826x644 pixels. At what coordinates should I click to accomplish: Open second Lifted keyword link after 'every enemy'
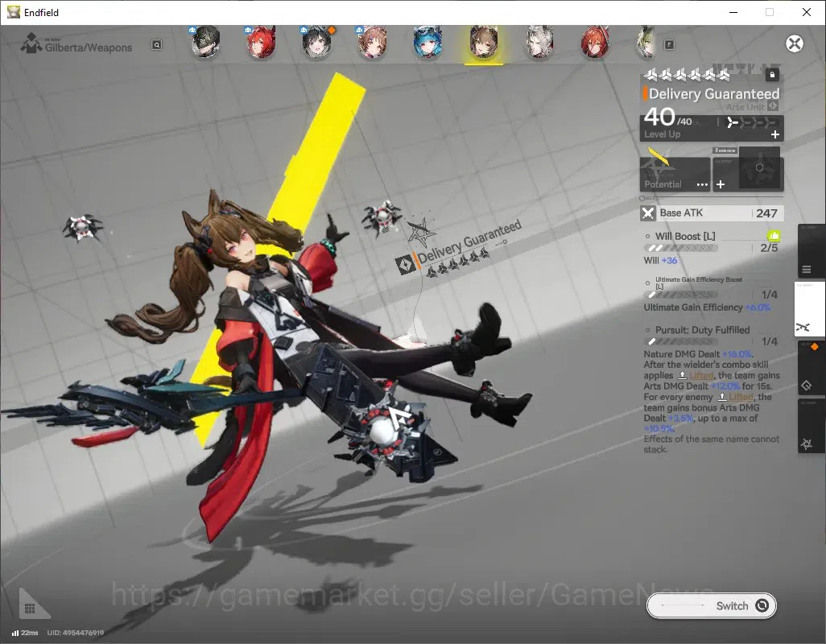pyautogui.click(x=741, y=397)
